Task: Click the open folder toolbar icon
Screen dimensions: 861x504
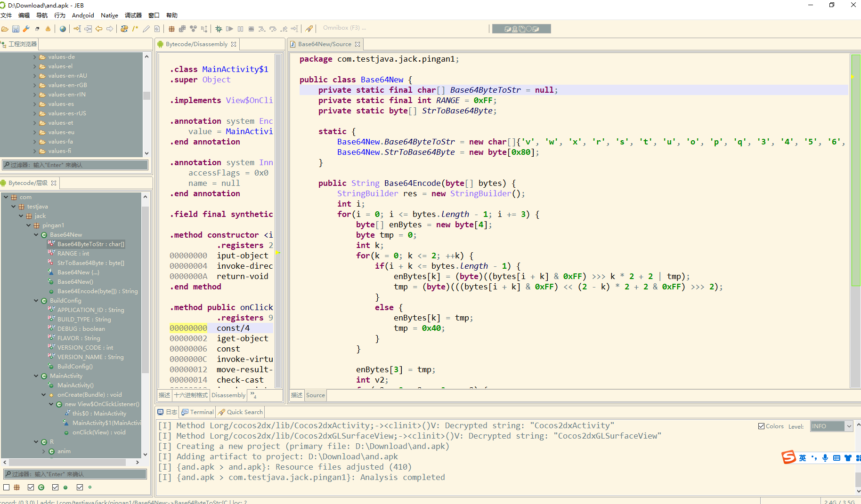Action: click(x=5, y=29)
